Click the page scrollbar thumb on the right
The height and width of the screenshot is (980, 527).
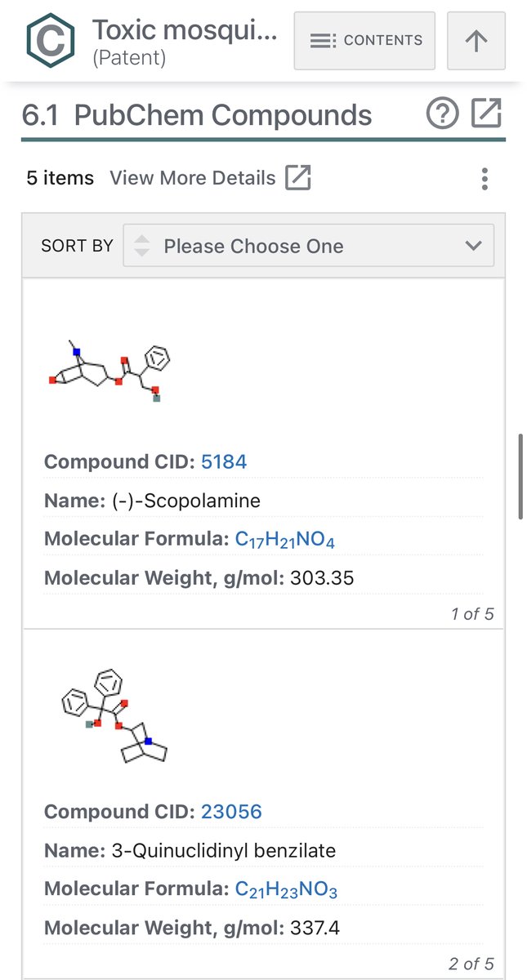[520, 477]
